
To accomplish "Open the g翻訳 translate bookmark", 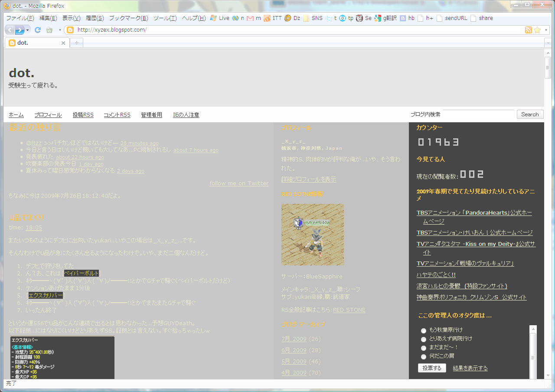I will pos(386,18).
